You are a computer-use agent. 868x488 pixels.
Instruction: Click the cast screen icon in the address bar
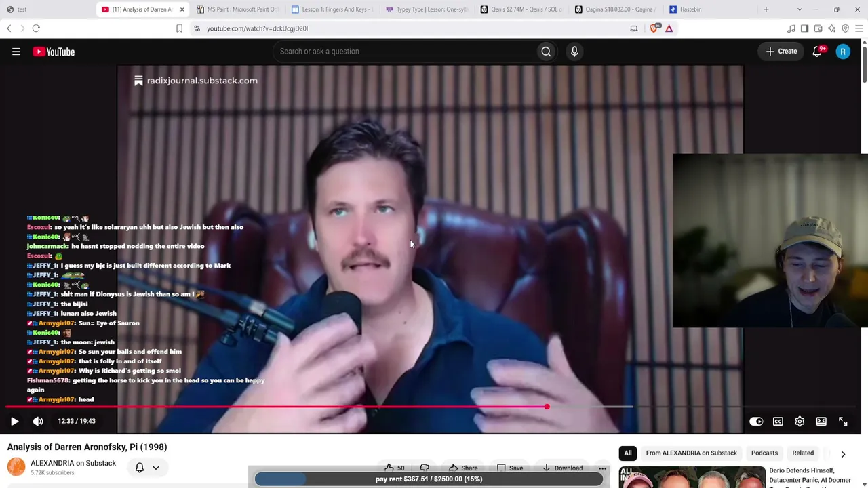(634, 28)
